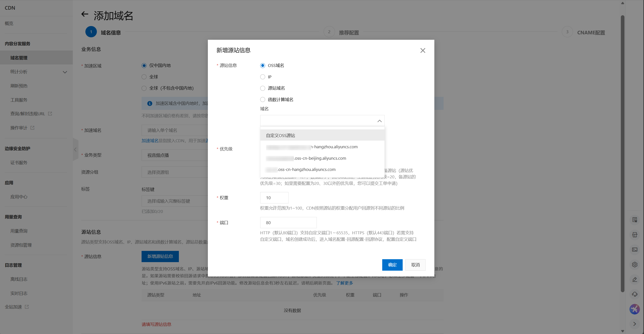Open the orders list icon at top right sidebar
This screenshot has height=334, width=644.
(635, 220)
